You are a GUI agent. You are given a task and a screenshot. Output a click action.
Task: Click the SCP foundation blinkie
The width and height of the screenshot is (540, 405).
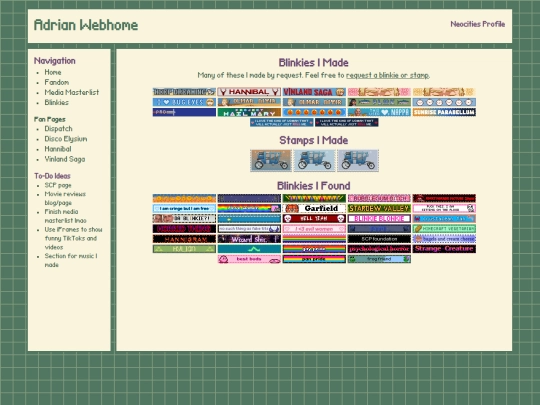[x=379, y=239]
